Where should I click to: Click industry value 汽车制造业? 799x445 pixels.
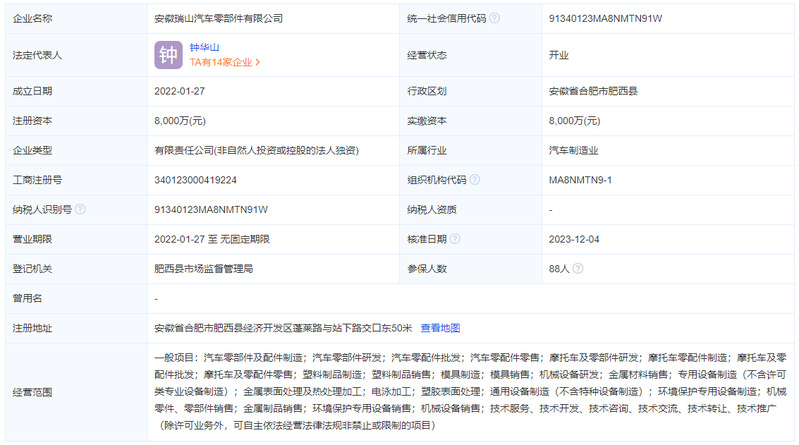[x=574, y=150]
